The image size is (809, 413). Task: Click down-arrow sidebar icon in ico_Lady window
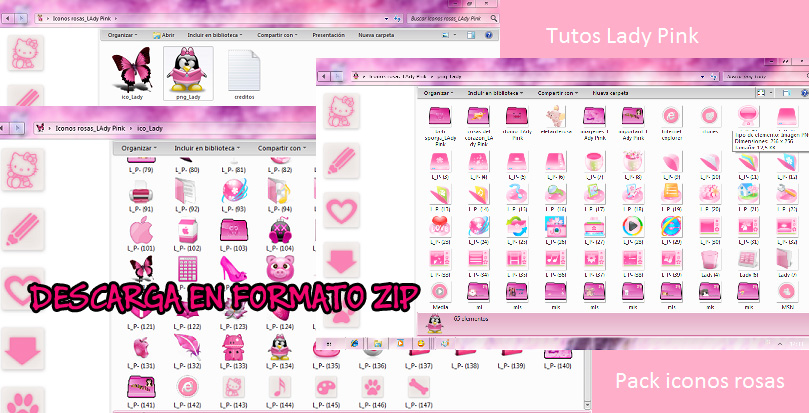pos(22,348)
